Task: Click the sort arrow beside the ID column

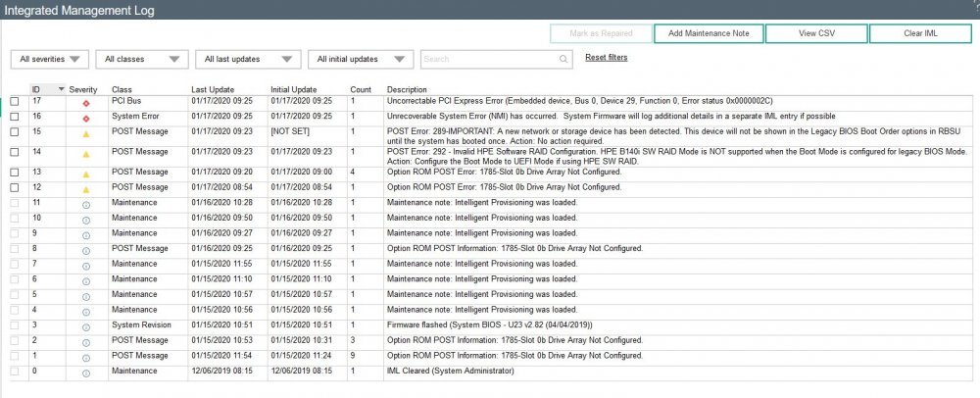Action: click(x=61, y=89)
